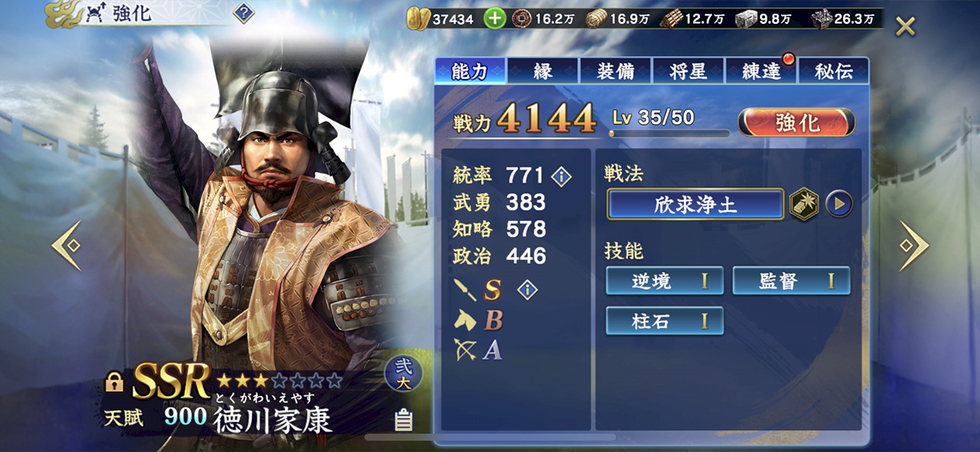980x452 pixels.
Task: Show info for spear aptitude rank S
Action: pyautogui.click(x=527, y=289)
